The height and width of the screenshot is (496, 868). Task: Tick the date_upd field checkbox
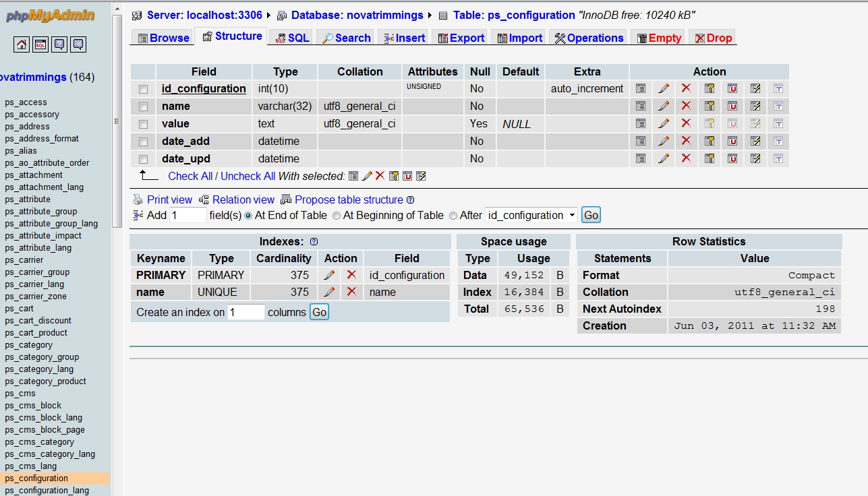(143, 159)
